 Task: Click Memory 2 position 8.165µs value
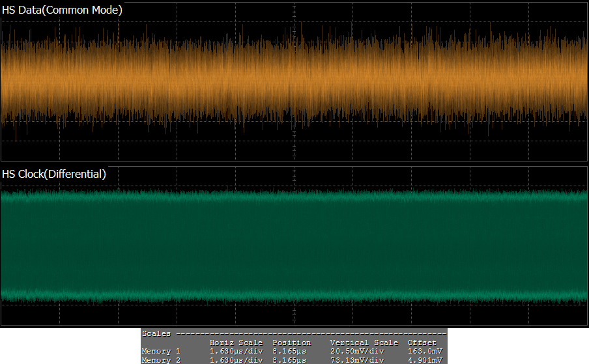click(289, 360)
